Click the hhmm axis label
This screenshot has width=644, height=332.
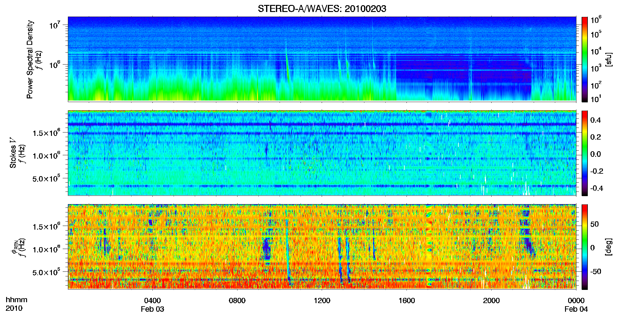tap(17, 300)
